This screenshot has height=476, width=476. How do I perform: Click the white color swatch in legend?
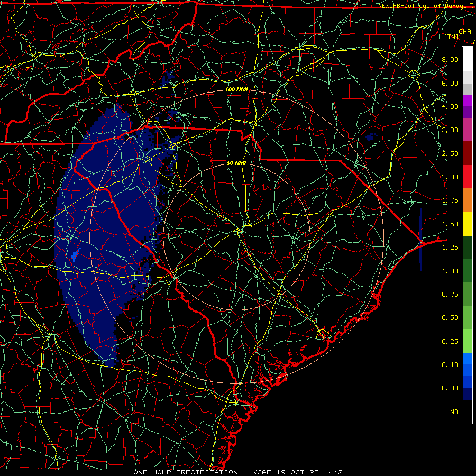click(467, 59)
